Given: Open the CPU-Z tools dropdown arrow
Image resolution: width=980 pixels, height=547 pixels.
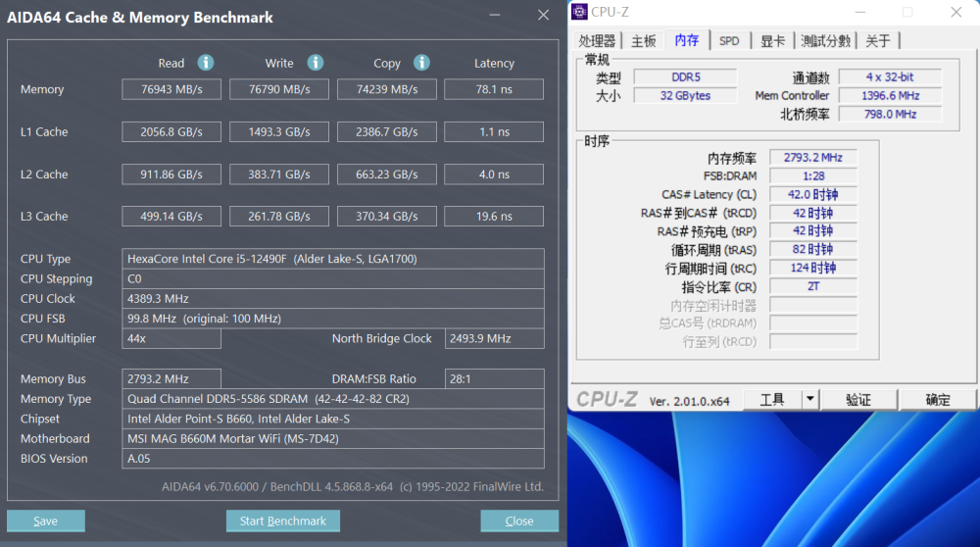Looking at the screenshot, I should (809, 399).
